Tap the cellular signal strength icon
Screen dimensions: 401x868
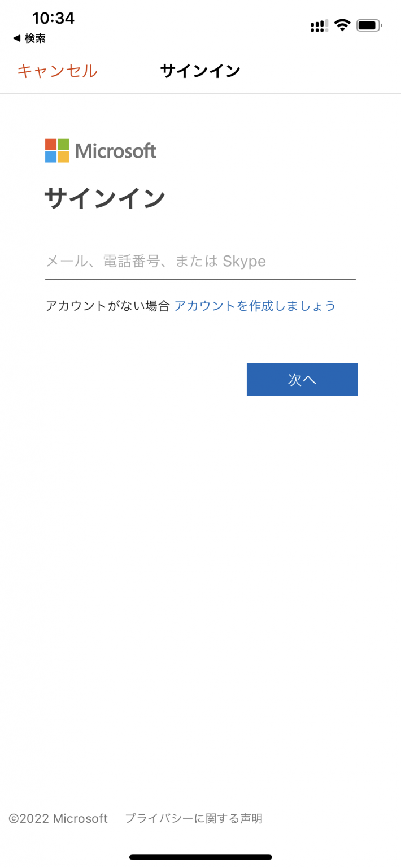pyautogui.click(x=319, y=25)
